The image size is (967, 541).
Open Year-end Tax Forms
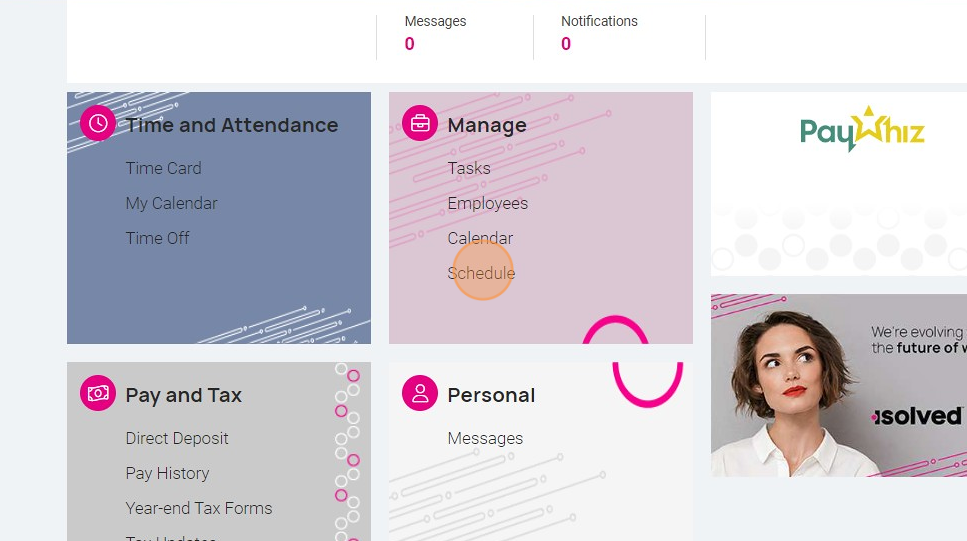coord(199,508)
